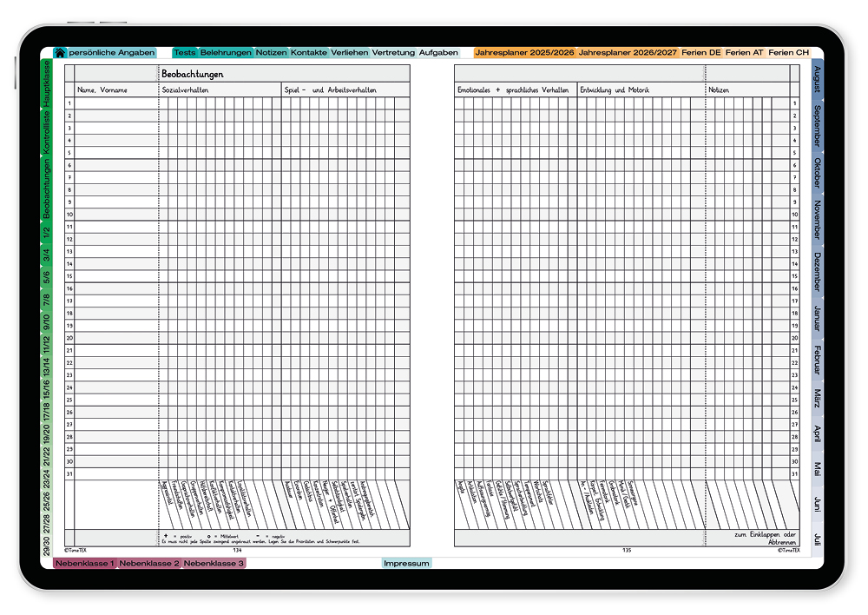Open the September month tab
The width and height of the screenshot is (868, 615).
click(x=817, y=126)
